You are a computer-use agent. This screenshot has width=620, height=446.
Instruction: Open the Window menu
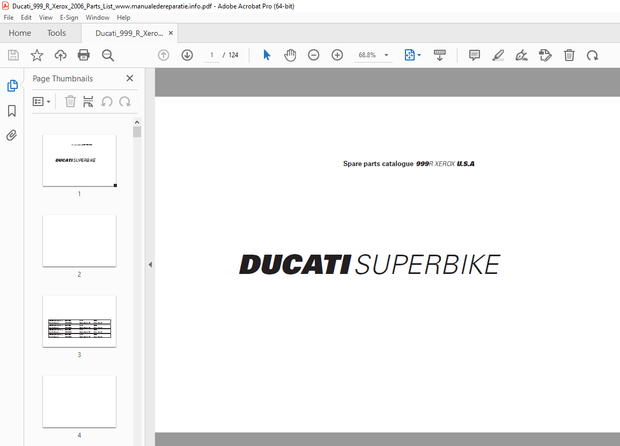pos(97,17)
